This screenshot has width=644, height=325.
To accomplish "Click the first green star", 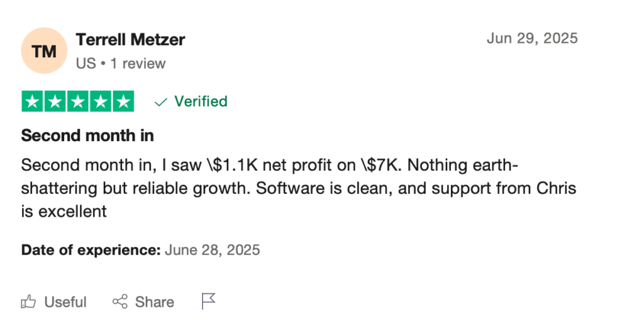I will (32, 101).
